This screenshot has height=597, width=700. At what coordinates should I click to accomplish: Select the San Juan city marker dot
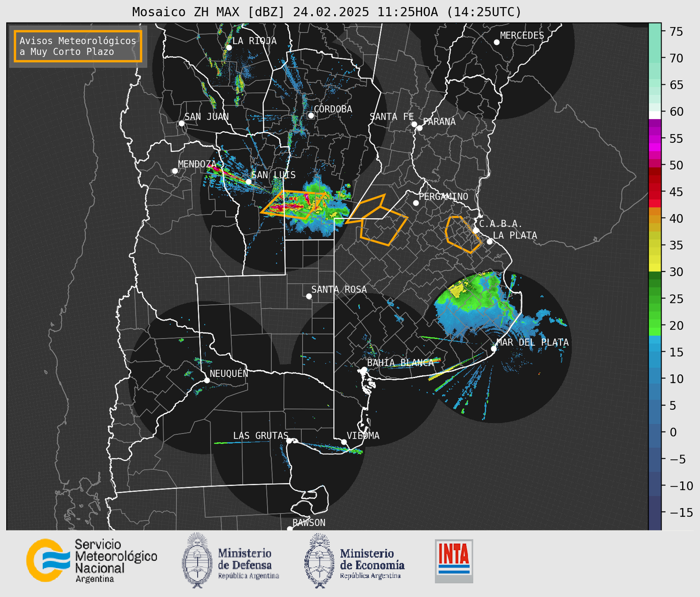181,123
